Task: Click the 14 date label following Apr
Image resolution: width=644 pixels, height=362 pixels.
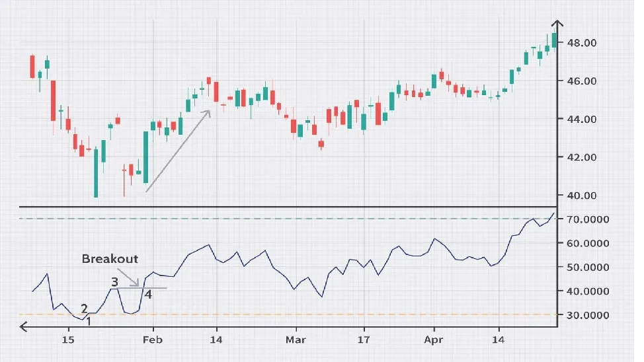Action: point(498,340)
